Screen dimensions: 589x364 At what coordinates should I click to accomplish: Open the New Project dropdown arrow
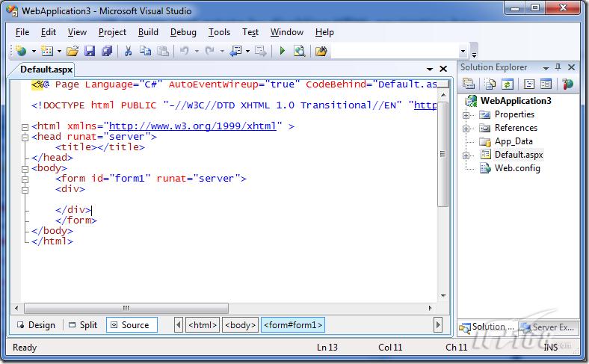(x=34, y=51)
